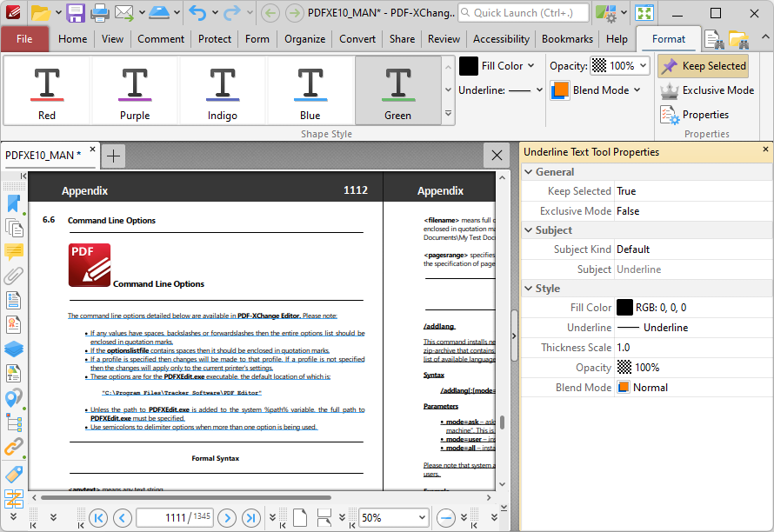Viewport: 774px width, 532px height.
Task: Toggle Keep Selected in ribbon
Action: coord(704,66)
